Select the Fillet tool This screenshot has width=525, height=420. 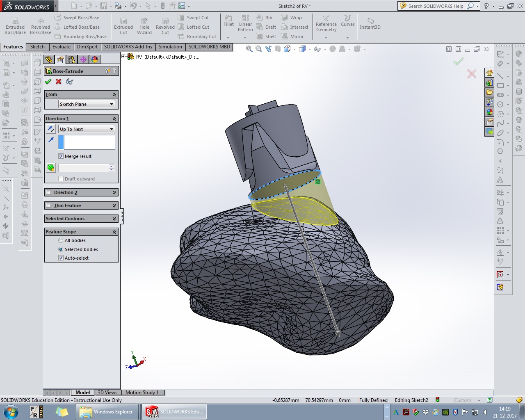pyautogui.click(x=228, y=21)
